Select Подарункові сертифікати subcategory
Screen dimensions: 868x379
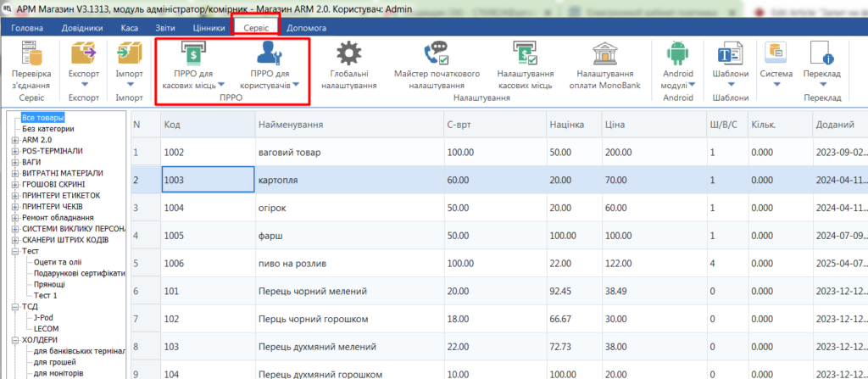(x=79, y=273)
